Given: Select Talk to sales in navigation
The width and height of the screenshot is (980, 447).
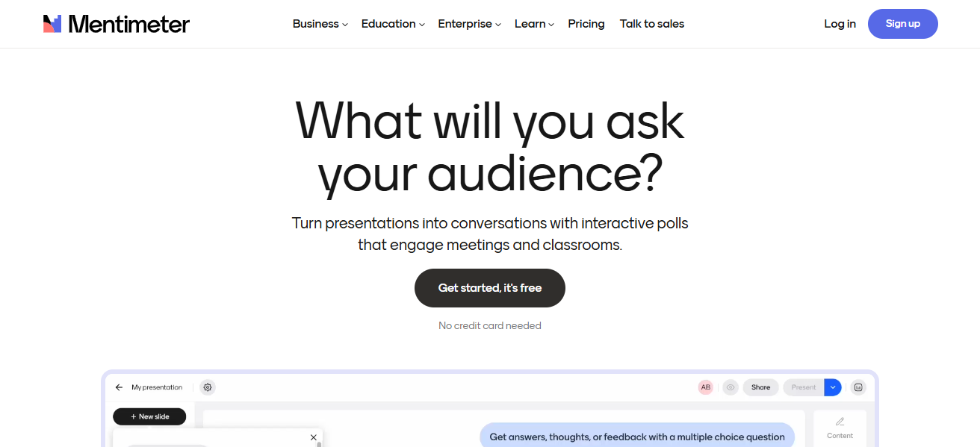Looking at the screenshot, I should 652,24.
